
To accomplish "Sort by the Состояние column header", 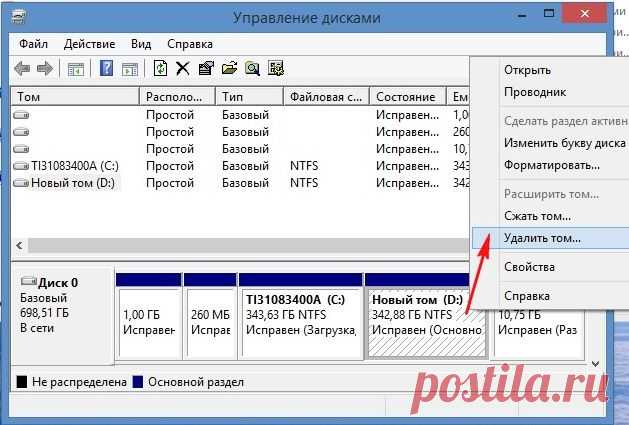I will pyautogui.click(x=408, y=97).
